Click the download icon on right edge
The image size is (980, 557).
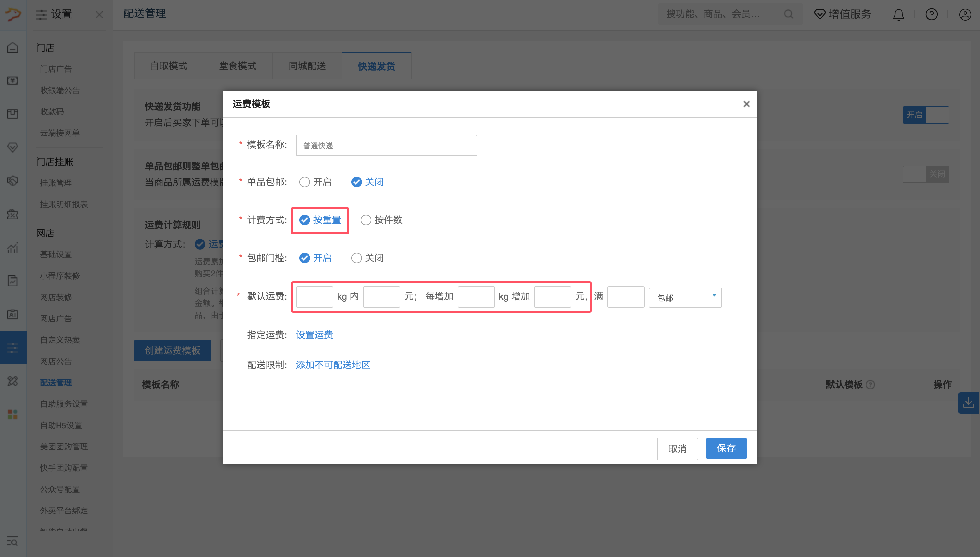969,403
